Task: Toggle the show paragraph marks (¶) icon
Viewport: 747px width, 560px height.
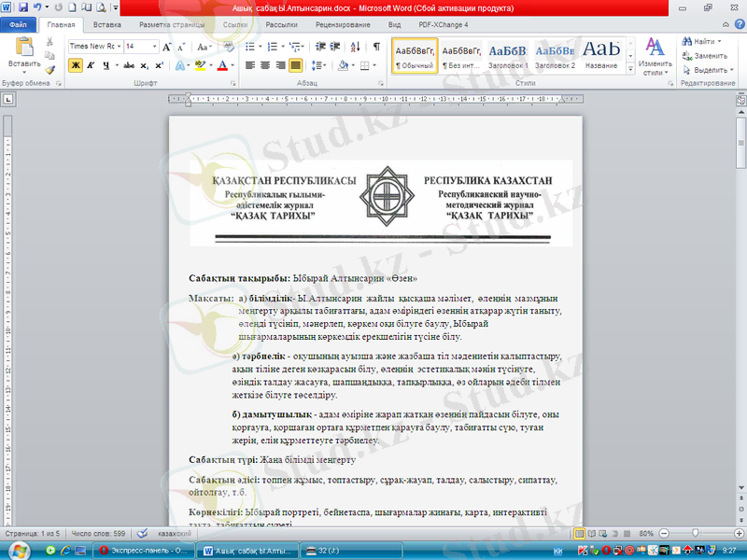Action: click(376, 46)
